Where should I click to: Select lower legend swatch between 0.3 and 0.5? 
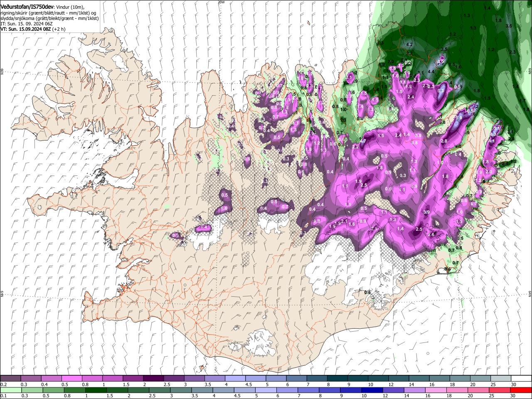click(31, 390)
